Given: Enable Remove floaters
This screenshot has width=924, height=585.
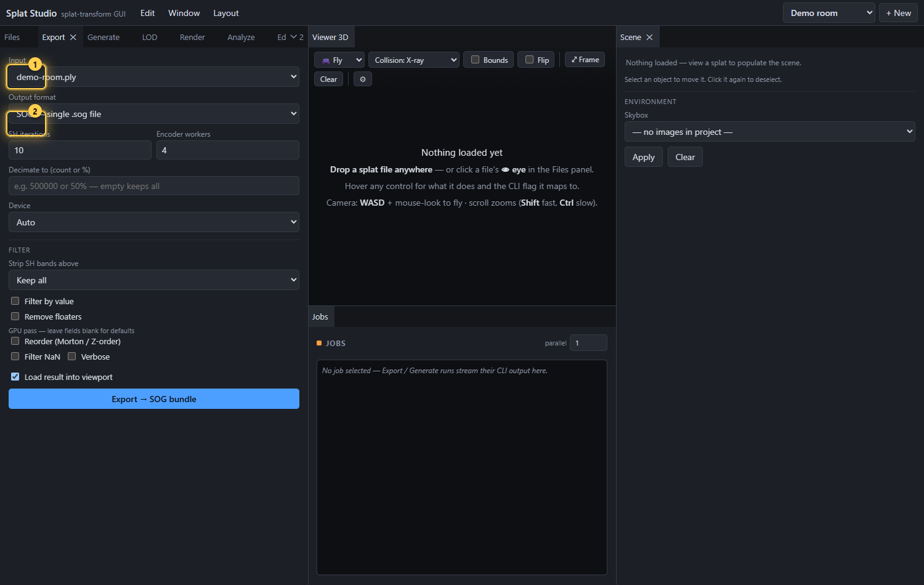Looking at the screenshot, I should point(15,317).
